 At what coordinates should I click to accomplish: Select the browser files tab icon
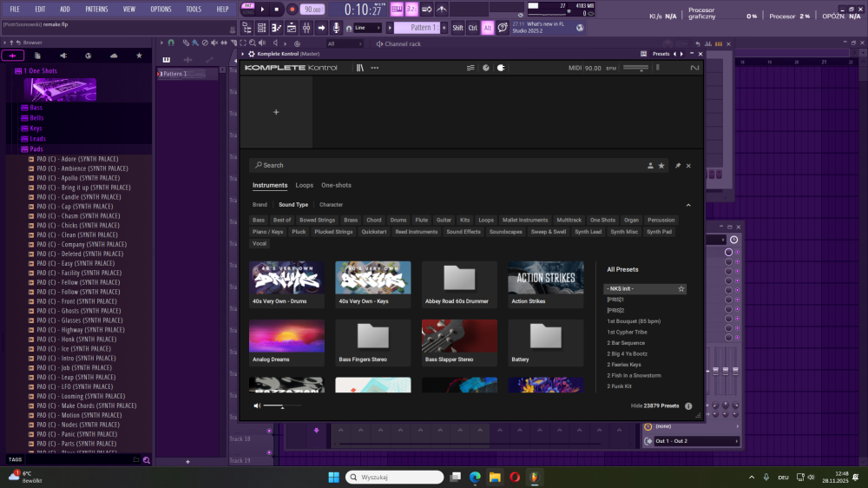(x=37, y=56)
